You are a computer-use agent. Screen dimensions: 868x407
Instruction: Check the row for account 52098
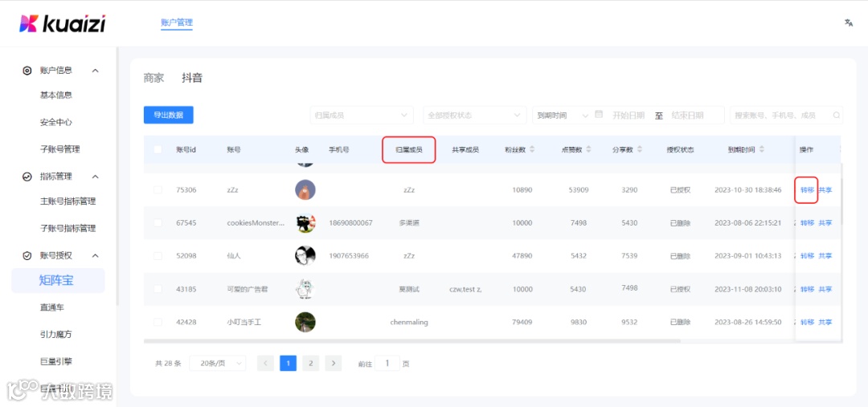click(158, 255)
